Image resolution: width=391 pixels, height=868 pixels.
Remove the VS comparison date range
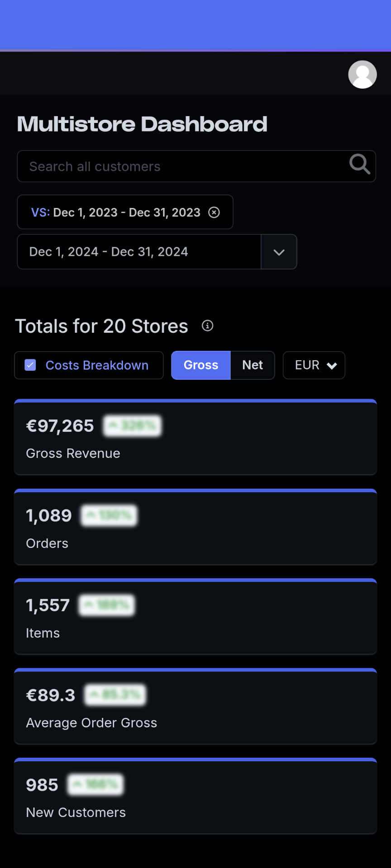click(214, 212)
